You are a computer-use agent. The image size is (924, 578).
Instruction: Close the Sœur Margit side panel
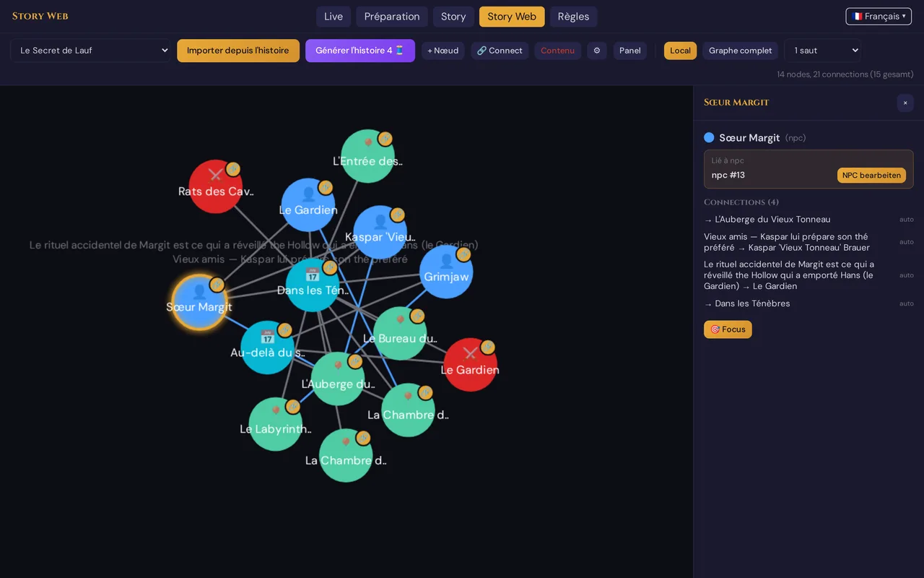(x=905, y=103)
